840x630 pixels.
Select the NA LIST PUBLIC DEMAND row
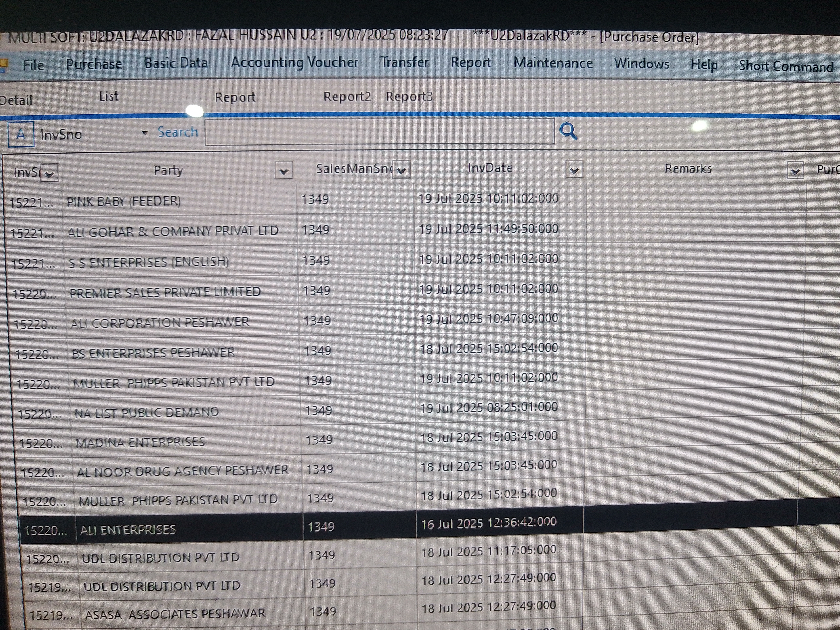[x=147, y=412]
